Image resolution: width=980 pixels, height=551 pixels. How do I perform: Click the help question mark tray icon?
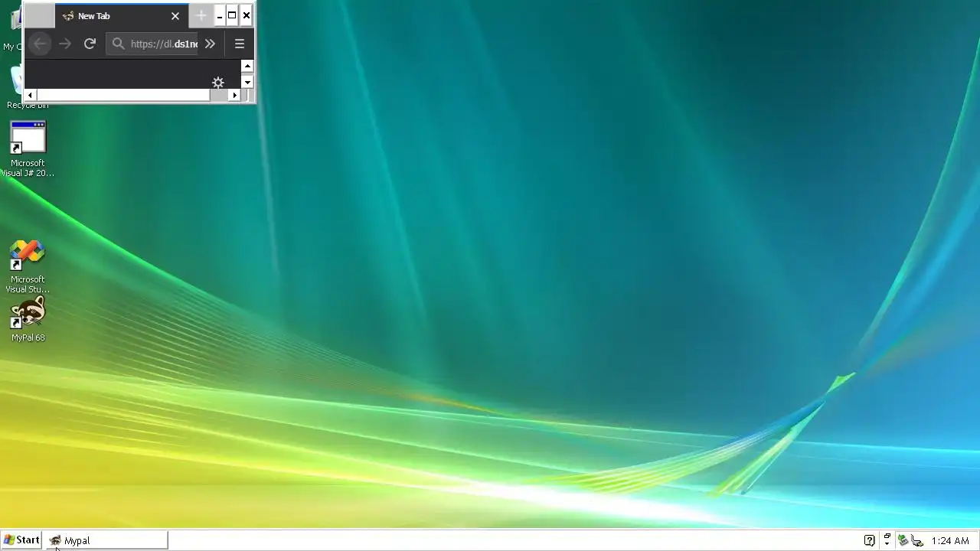[x=870, y=540]
